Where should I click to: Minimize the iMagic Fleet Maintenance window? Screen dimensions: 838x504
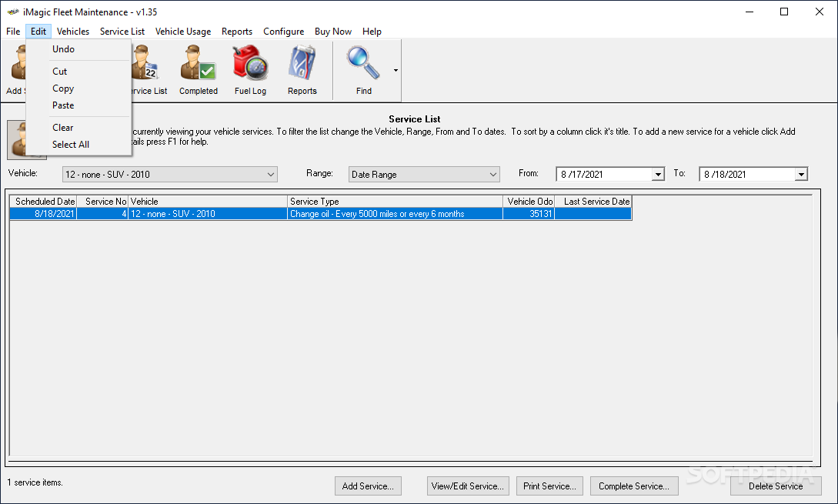750,12
